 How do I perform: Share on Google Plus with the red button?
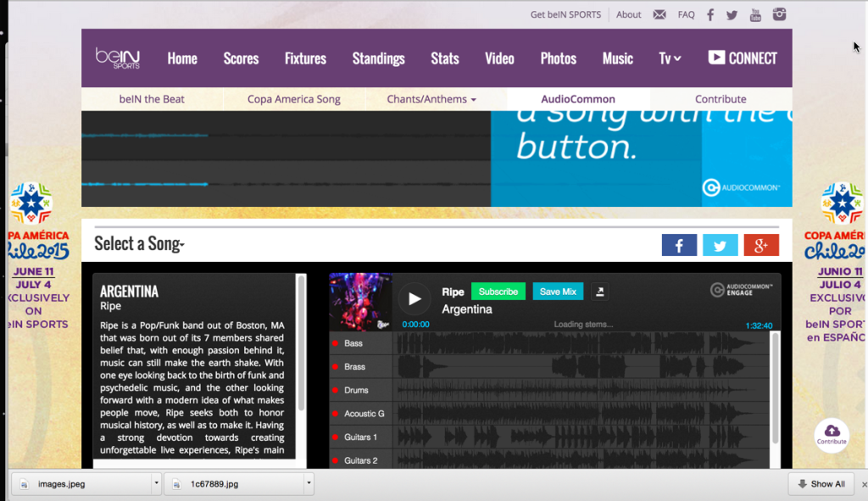click(x=761, y=245)
